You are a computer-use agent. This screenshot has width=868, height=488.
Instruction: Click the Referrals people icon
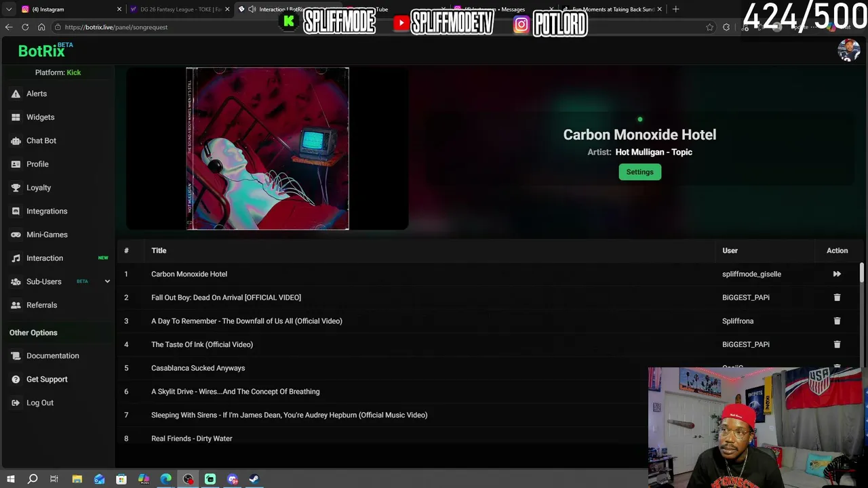[x=16, y=305]
